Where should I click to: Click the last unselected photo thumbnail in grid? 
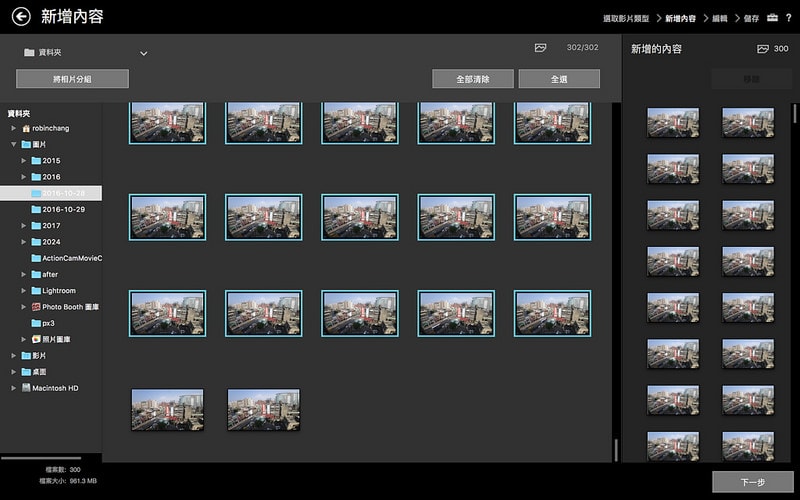pos(263,410)
